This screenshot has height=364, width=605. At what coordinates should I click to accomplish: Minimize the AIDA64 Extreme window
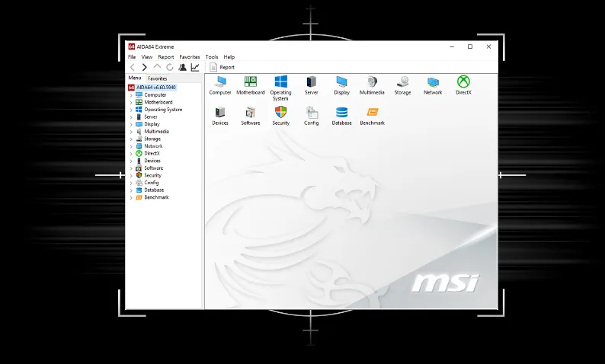click(452, 46)
